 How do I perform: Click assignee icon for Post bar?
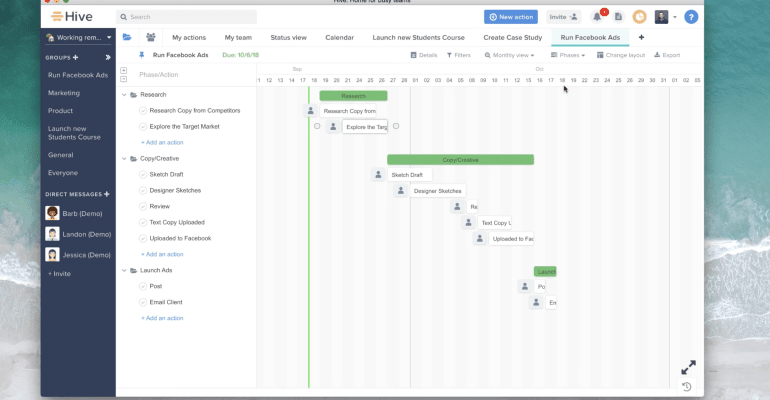(525, 286)
